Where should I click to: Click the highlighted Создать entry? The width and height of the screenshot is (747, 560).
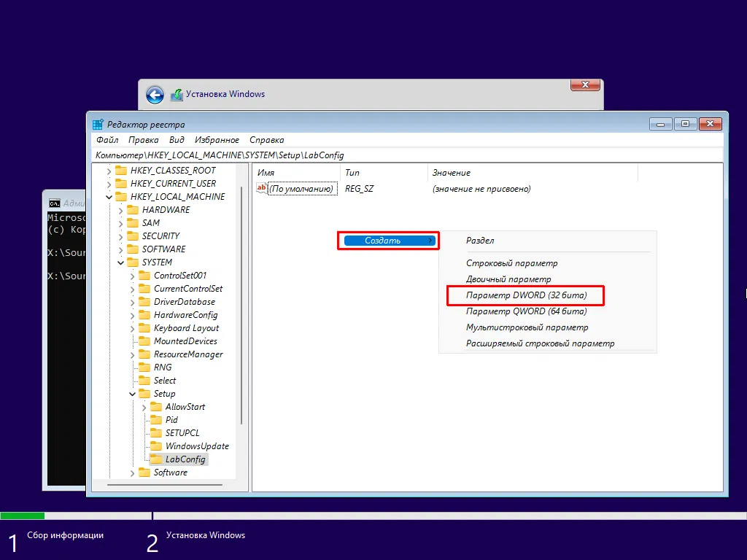388,240
